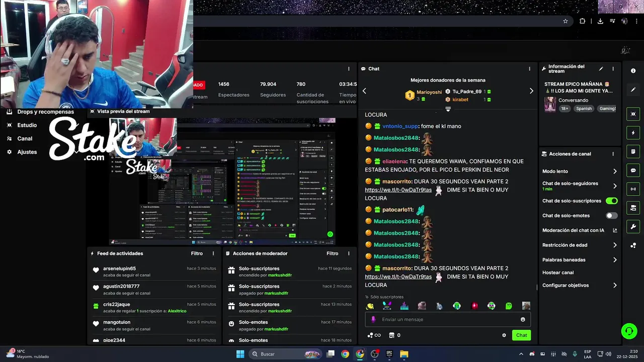Viewport: 644px width, 362px height.
Task: Toggle the broadcast signal widget icon in sidebar
Action: click(x=633, y=189)
